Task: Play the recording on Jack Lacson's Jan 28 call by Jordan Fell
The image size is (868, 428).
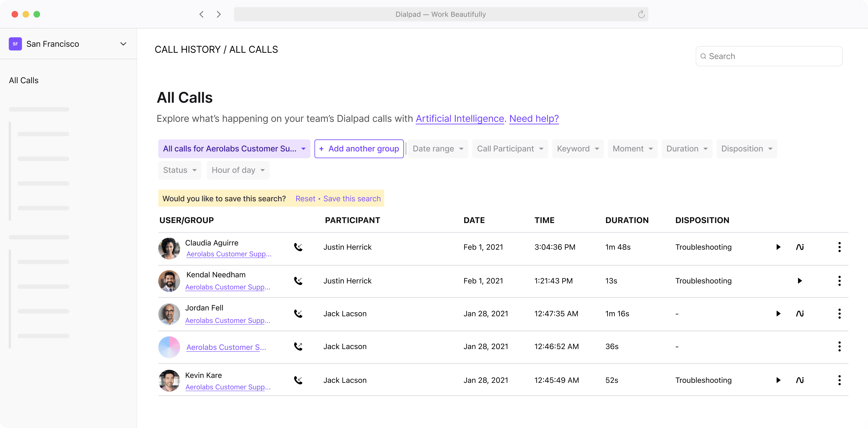Action: [778, 313]
